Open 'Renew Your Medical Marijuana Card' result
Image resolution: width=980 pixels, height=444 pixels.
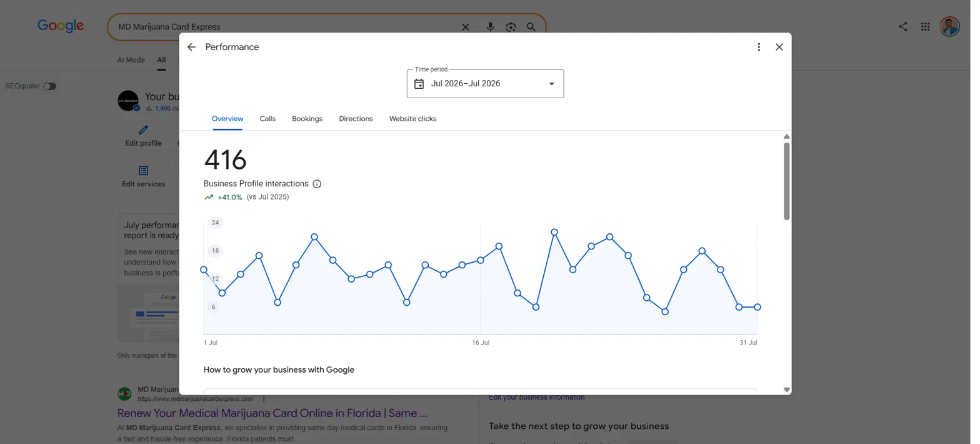click(272, 413)
